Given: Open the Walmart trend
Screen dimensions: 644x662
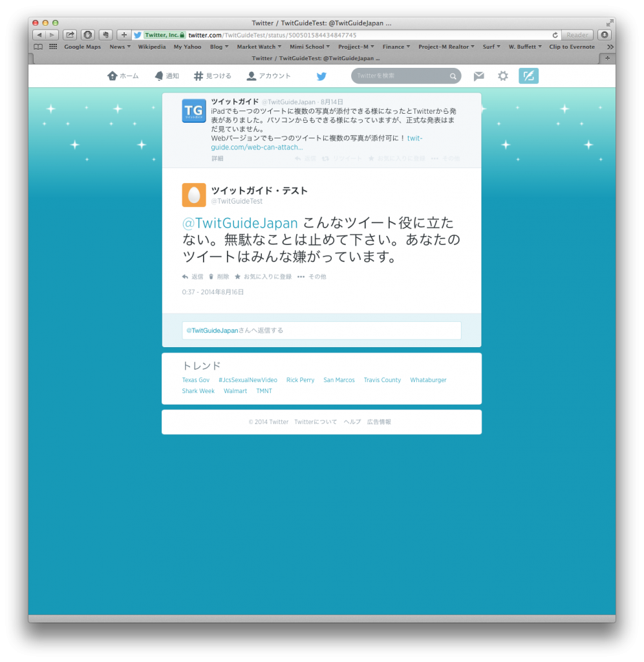Looking at the screenshot, I should pos(235,391).
